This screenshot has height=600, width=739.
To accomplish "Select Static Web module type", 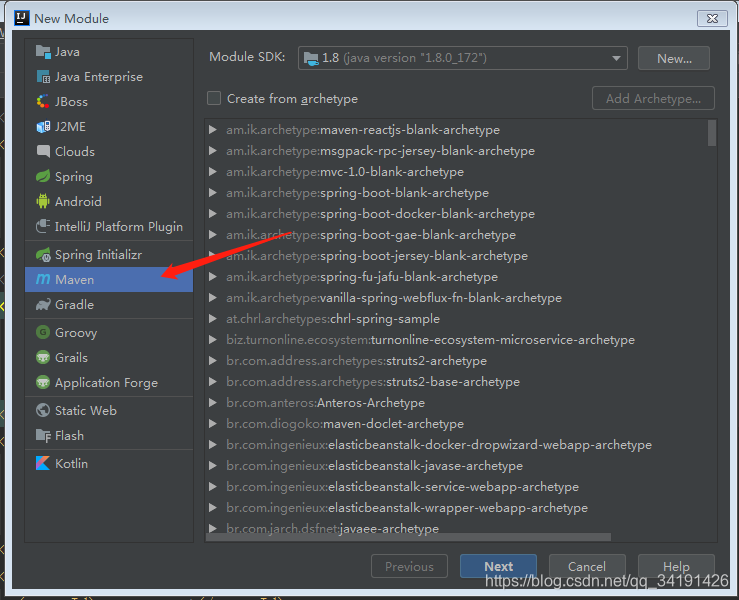I will tap(109, 411).
